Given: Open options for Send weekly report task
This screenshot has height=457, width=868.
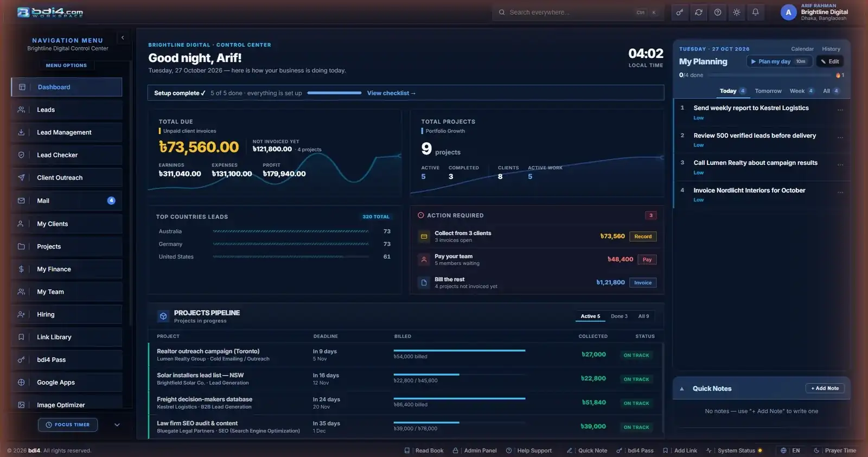Looking at the screenshot, I should click(x=840, y=110).
